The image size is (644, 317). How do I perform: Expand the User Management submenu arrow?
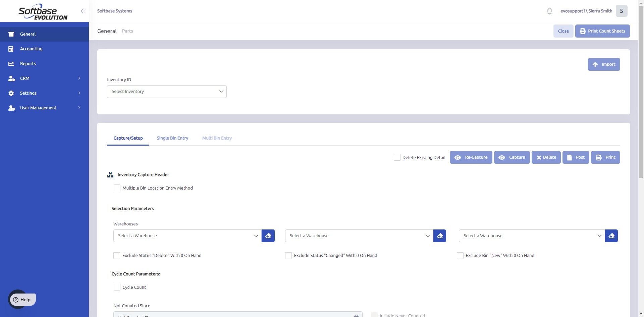tap(79, 108)
